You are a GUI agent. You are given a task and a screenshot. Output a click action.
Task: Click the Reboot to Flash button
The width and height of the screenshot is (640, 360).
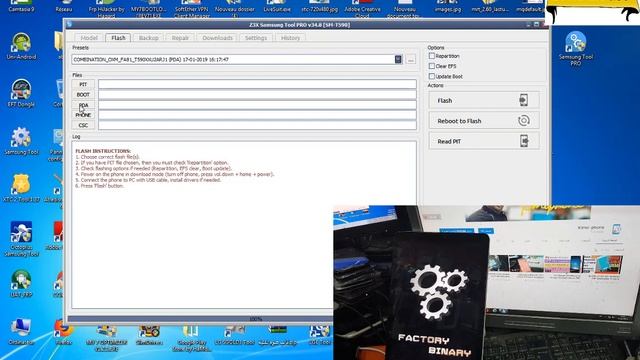[484, 121]
